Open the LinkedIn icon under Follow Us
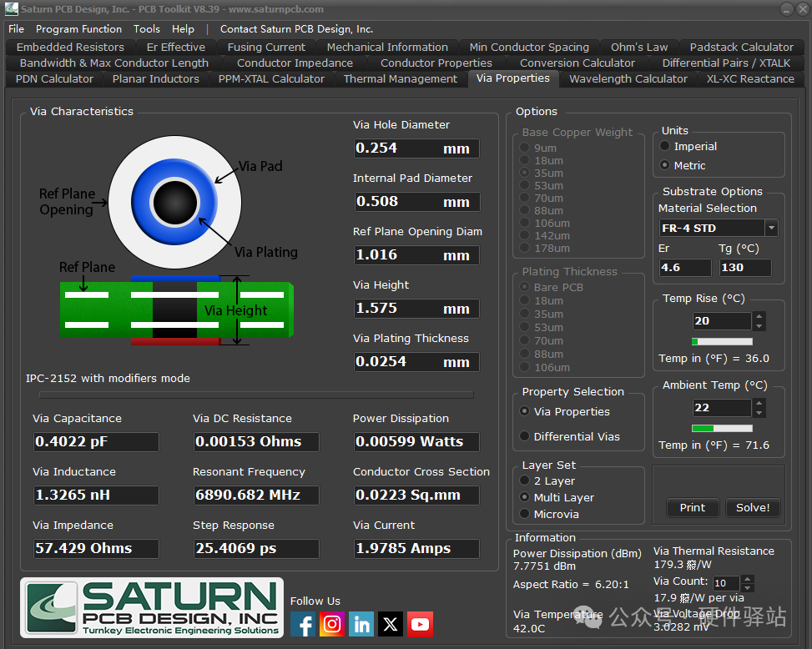Viewport: 812px width, 649px height. (x=361, y=624)
